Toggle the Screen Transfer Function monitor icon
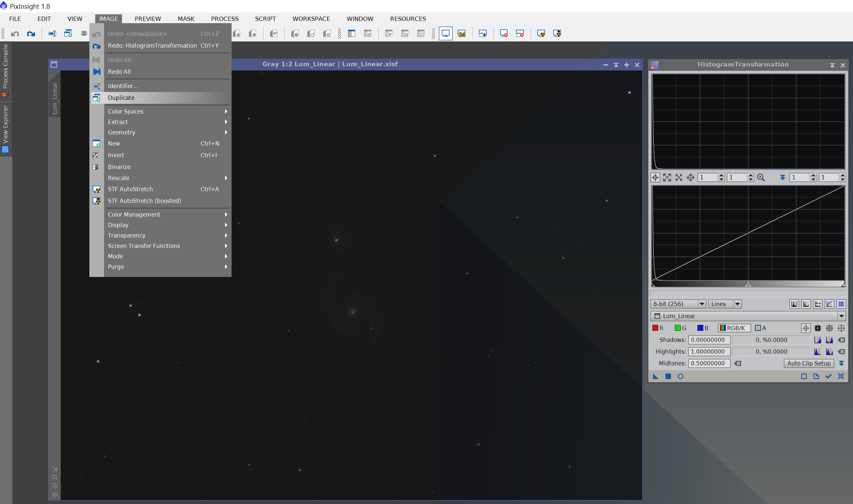 (446, 33)
